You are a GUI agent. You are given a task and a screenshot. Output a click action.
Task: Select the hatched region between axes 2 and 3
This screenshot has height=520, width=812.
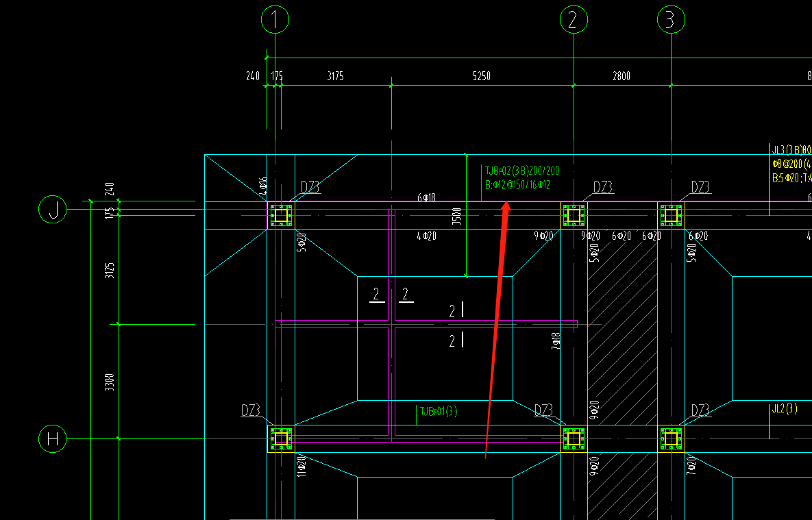tap(622, 326)
